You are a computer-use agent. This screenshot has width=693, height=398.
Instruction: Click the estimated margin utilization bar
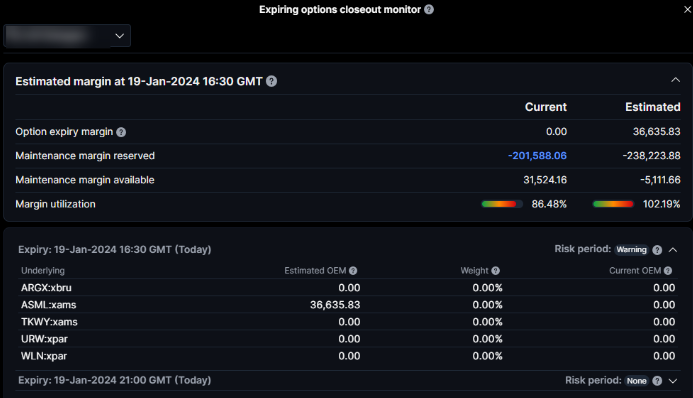click(x=613, y=204)
